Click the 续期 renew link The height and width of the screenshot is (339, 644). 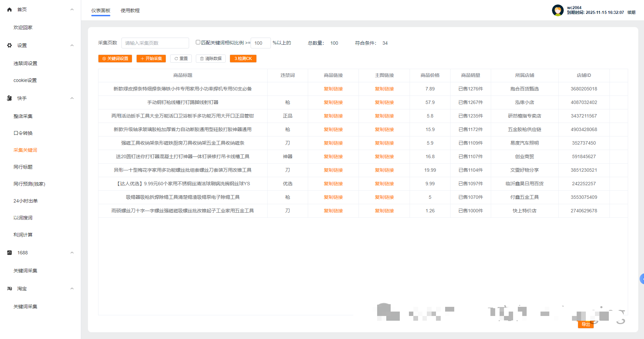631,13
